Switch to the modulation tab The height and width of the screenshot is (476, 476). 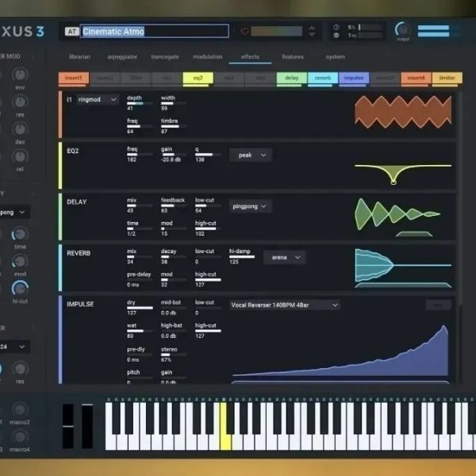(x=207, y=57)
